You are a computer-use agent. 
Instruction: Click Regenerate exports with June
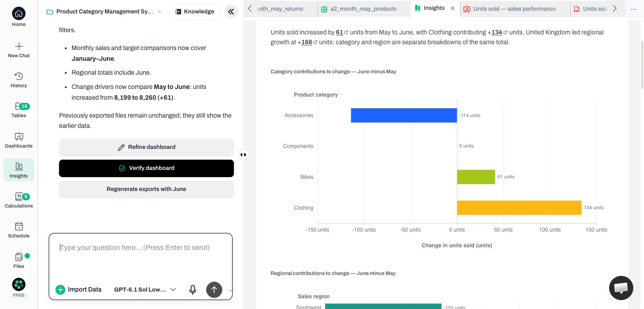[146, 189]
